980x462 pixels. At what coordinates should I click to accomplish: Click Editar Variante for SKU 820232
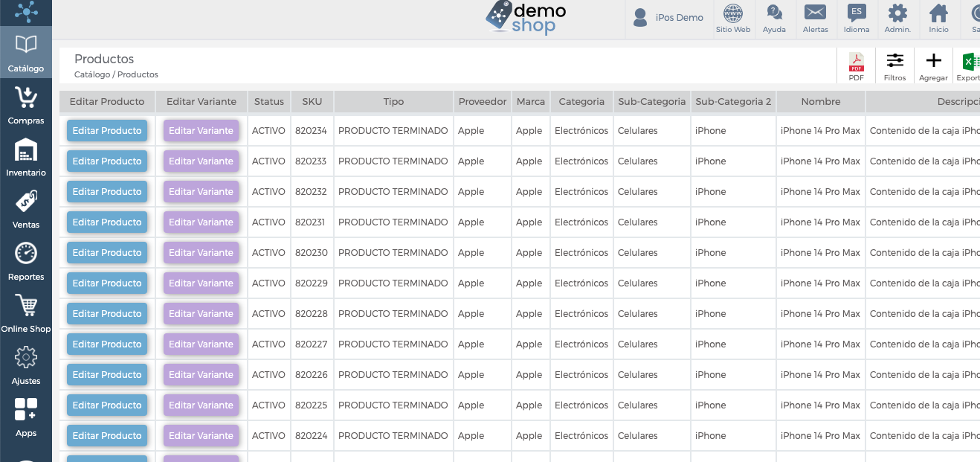point(202,192)
